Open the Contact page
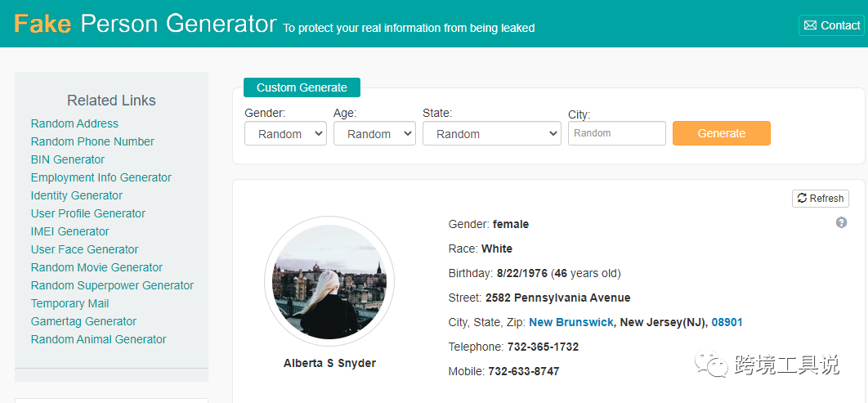The image size is (868, 403). click(831, 25)
